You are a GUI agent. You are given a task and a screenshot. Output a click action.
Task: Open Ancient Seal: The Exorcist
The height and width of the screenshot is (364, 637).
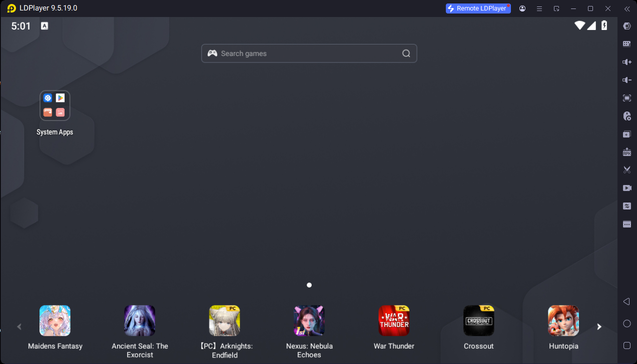(140, 320)
